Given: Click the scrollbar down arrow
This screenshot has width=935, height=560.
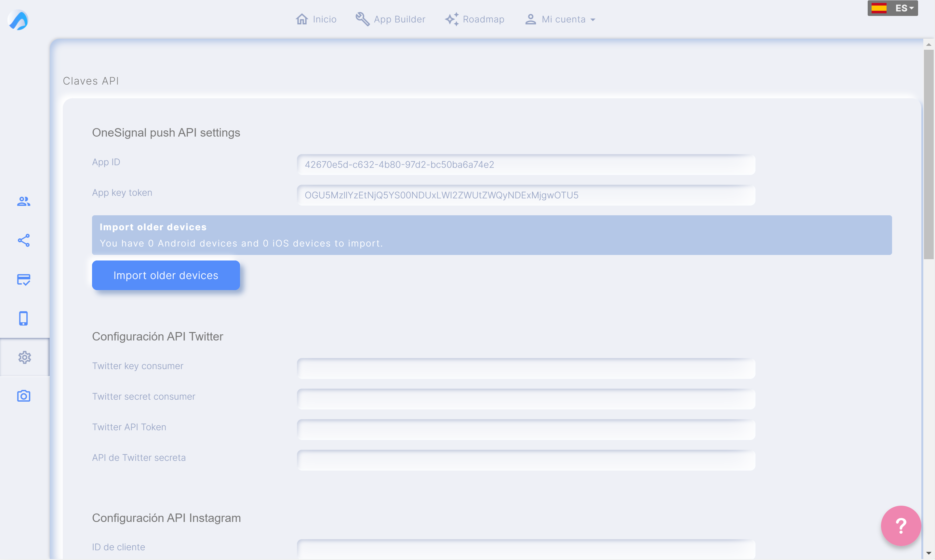Looking at the screenshot, I should (x=928, y=553).
